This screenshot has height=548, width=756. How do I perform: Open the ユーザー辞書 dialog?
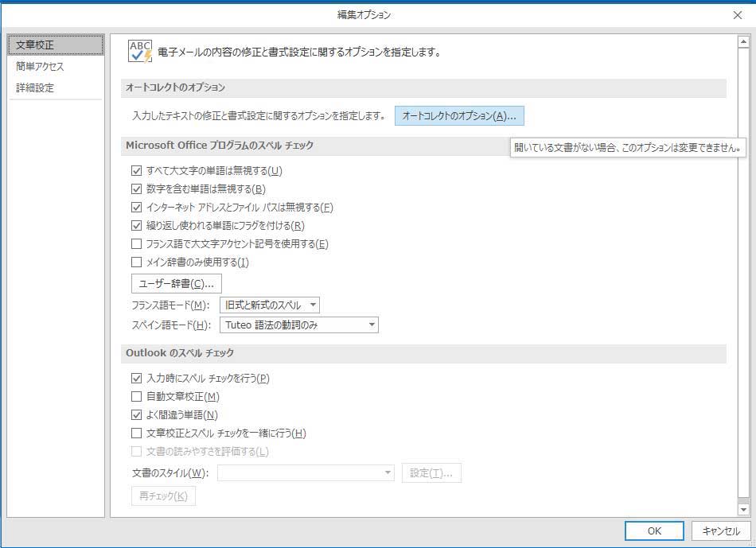pyautogui.click(x=176, y=284)
